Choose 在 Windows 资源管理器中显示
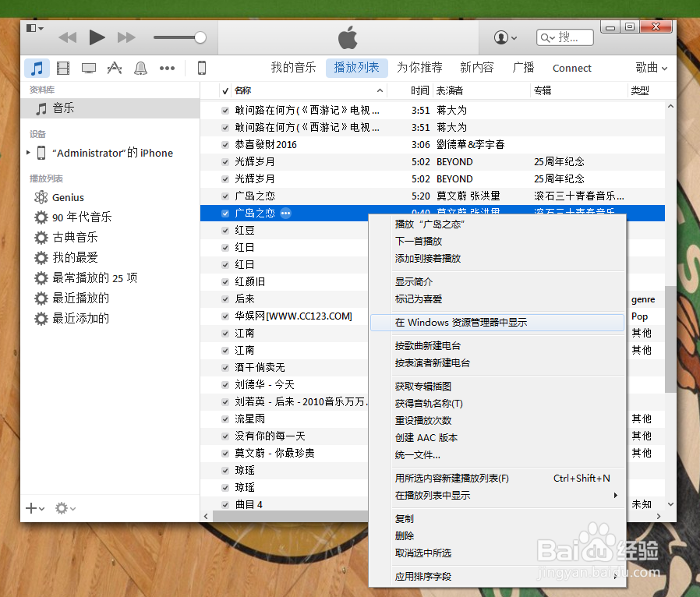This screenshot has width=700, height=597. pos(497,323)
